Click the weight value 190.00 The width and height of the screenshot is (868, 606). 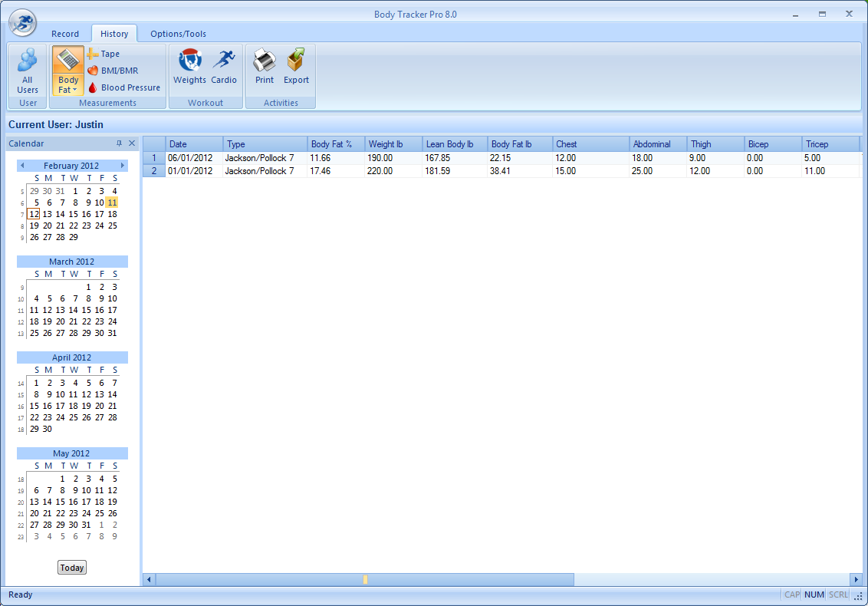(x=393, y=158)
